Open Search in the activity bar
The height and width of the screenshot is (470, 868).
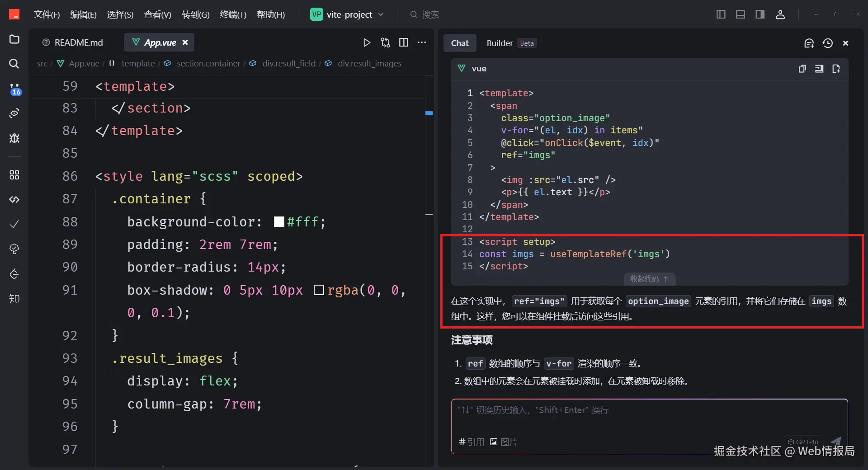pos(14,64)
